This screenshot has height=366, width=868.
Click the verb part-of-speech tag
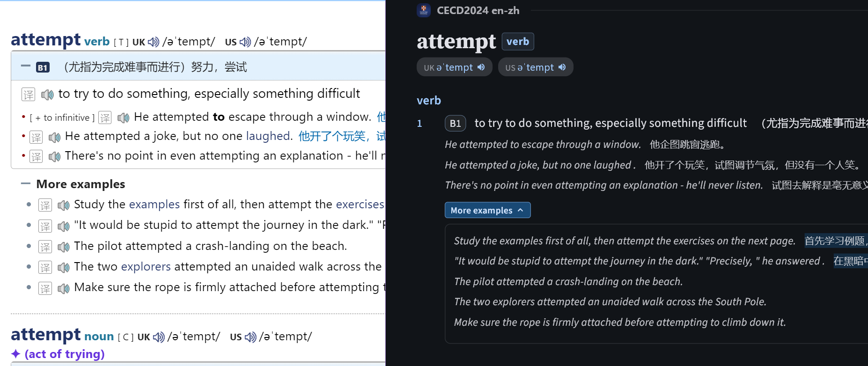(517, 42)
